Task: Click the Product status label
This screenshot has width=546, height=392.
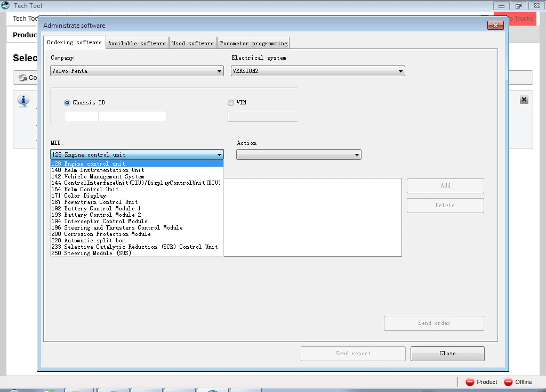Action: (x=487, y=382)
